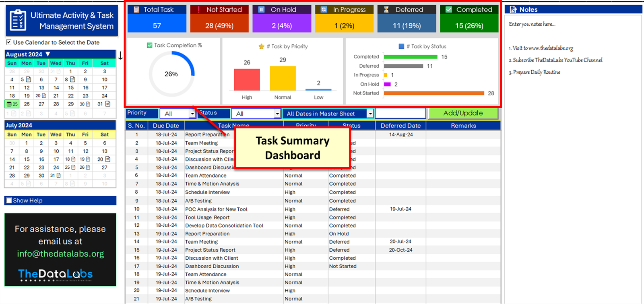This screenshot has height=304, width=644.
Task: Click the yellow Normal priority chart bar
Action: [283, 78]
